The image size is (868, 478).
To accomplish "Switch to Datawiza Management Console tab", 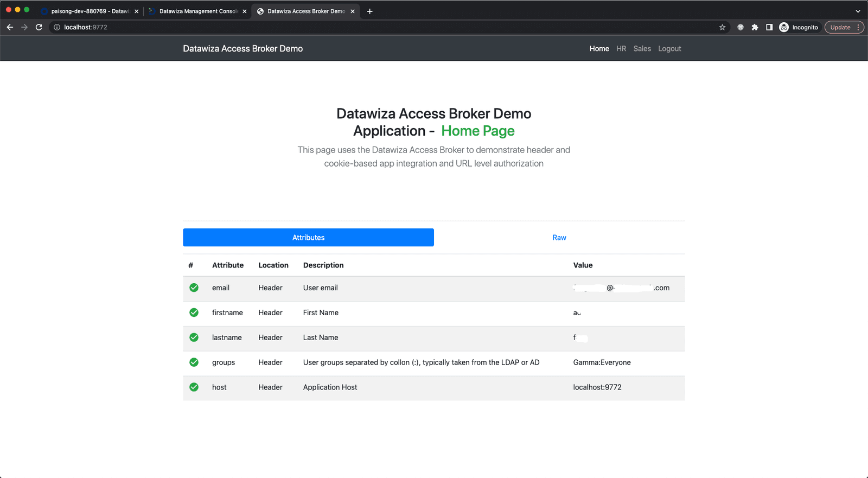I will [x=197, y=11].
